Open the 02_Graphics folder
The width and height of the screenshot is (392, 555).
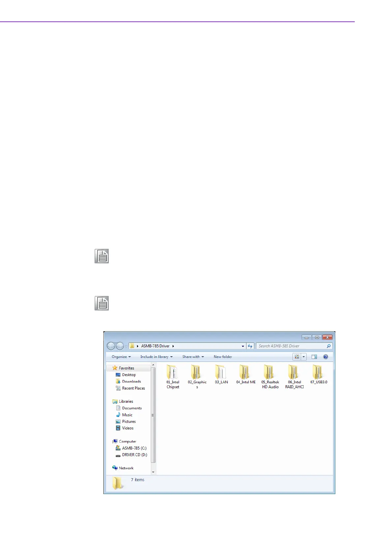coord(197,376)
